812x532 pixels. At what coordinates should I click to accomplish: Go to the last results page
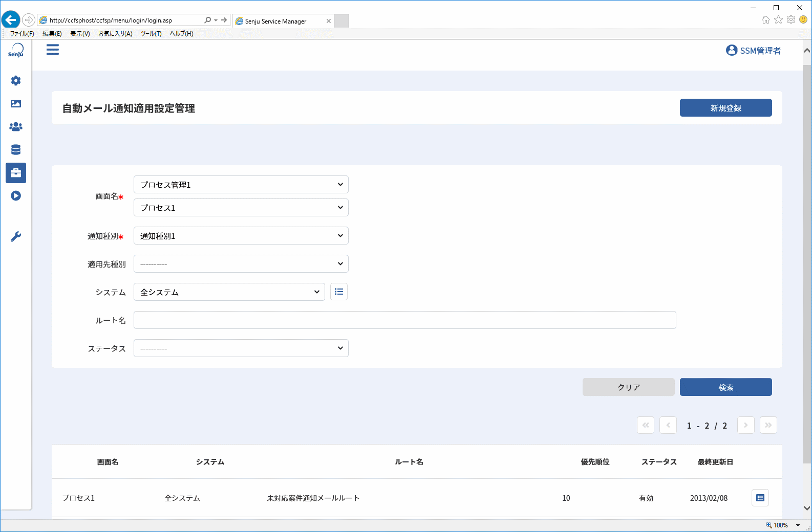[768, 425]
